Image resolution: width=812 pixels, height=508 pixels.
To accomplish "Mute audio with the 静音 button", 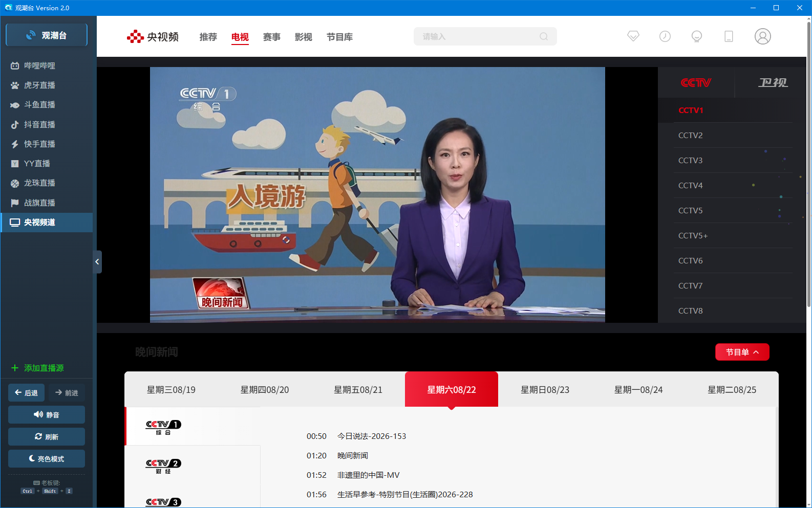I will (x=47, y=415).
